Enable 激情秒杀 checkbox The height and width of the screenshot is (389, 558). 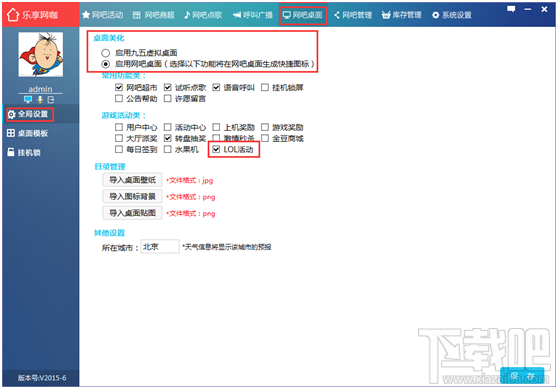click(216, 138)
